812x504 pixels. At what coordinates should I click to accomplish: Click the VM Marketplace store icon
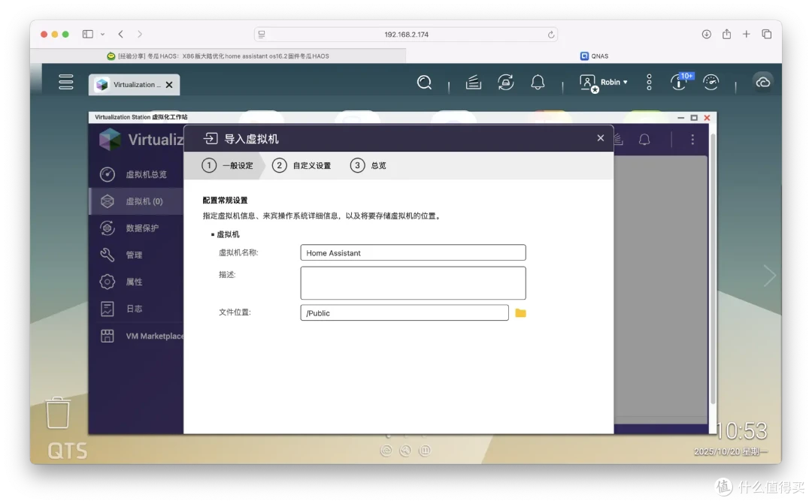coord(108,336)
